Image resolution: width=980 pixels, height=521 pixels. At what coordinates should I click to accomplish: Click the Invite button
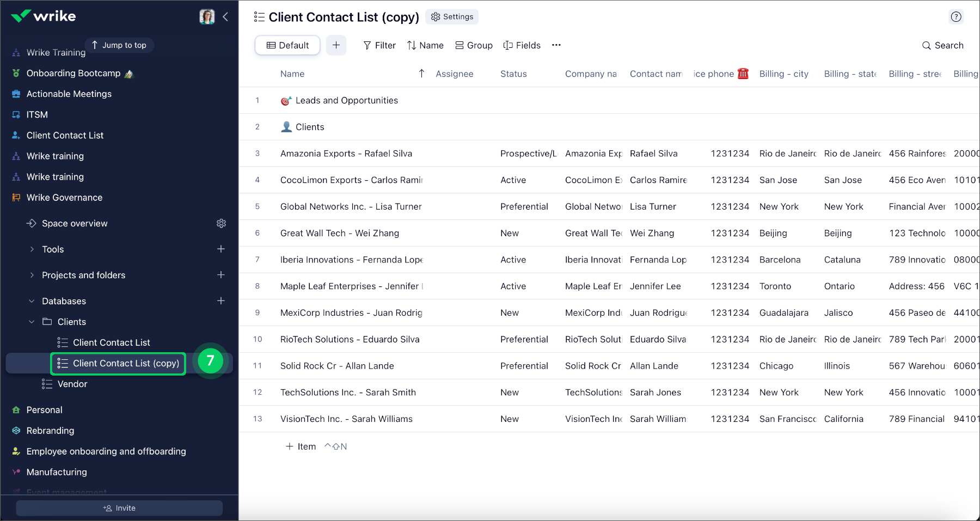(x=119, y=507)
